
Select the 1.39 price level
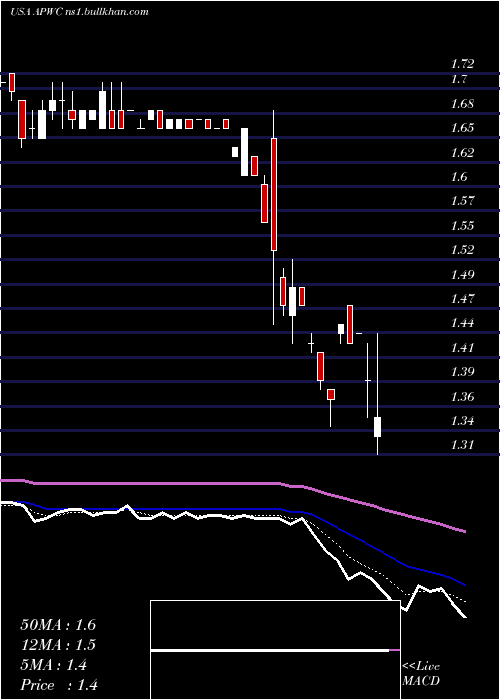coord(462,371)
